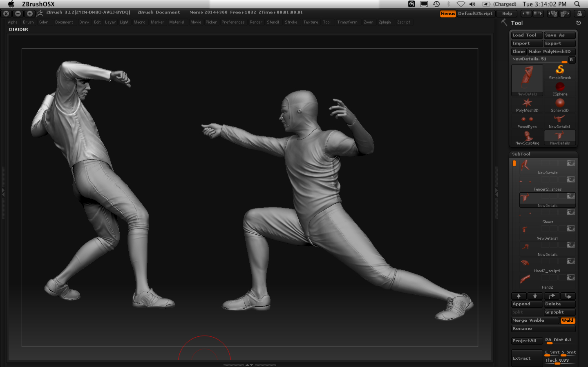
Task: Open the Alpha palette menu
Action: click(x=13, y=22)
